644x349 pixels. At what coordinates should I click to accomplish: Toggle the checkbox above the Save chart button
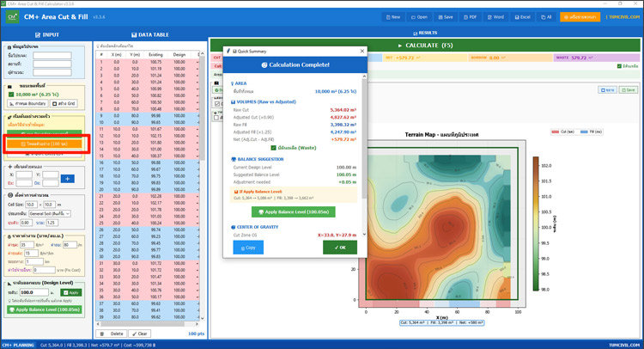click(620, 66)
